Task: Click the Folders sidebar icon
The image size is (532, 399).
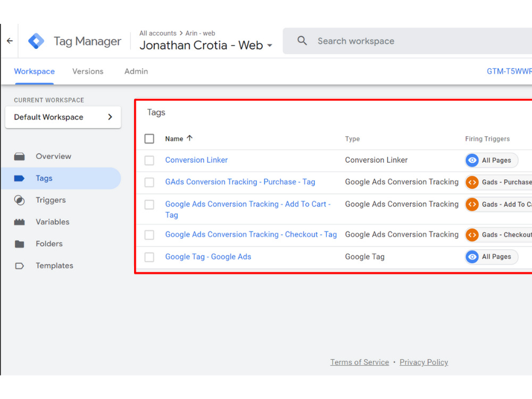Action: click(x=19, y=244)
